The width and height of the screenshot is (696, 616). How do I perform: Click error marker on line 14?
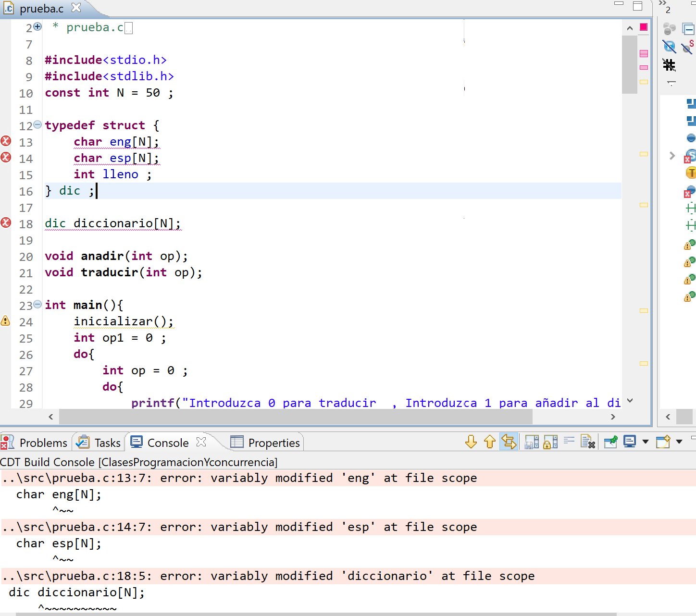(6, 158)
